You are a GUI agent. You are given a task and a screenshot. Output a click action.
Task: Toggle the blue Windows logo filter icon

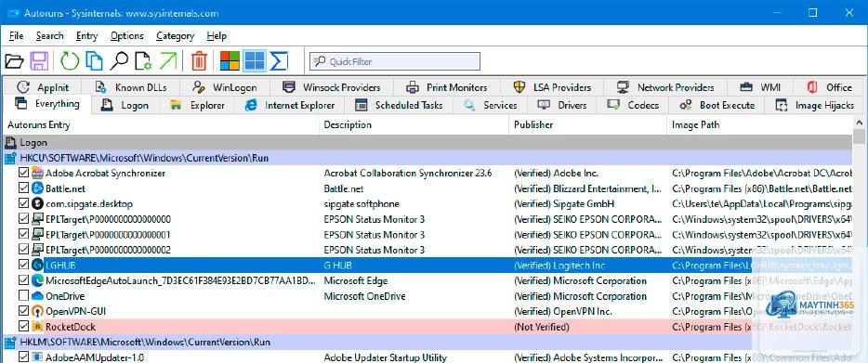click(x=255, y=61)
